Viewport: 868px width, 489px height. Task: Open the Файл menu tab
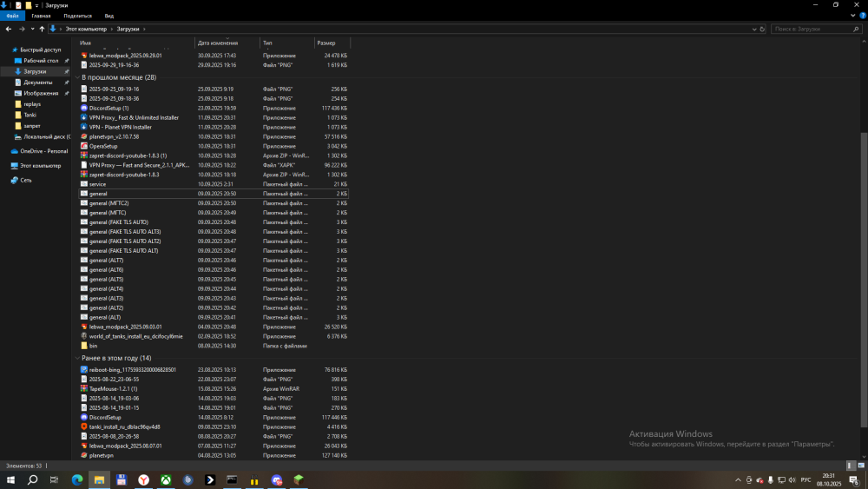coord(13,16)
